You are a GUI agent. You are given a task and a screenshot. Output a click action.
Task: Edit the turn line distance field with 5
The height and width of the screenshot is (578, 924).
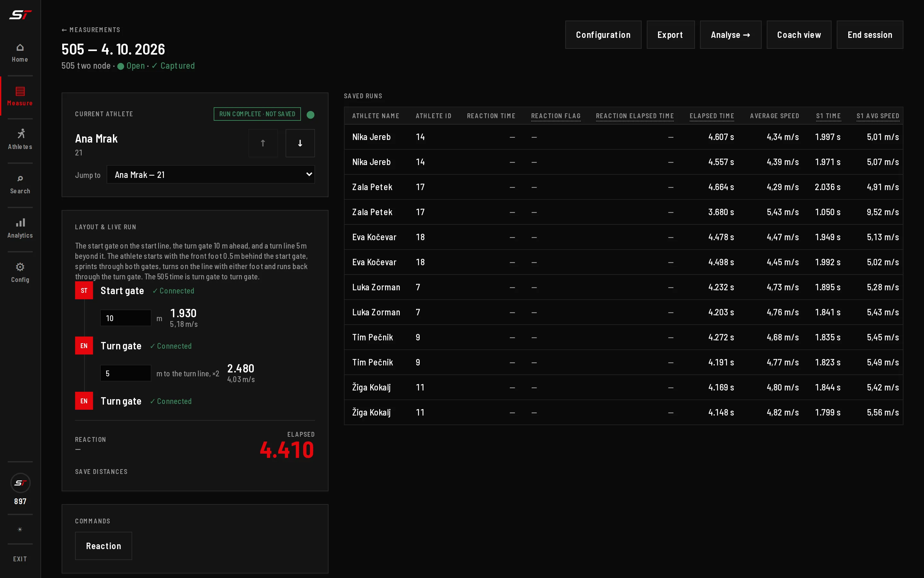126,373
